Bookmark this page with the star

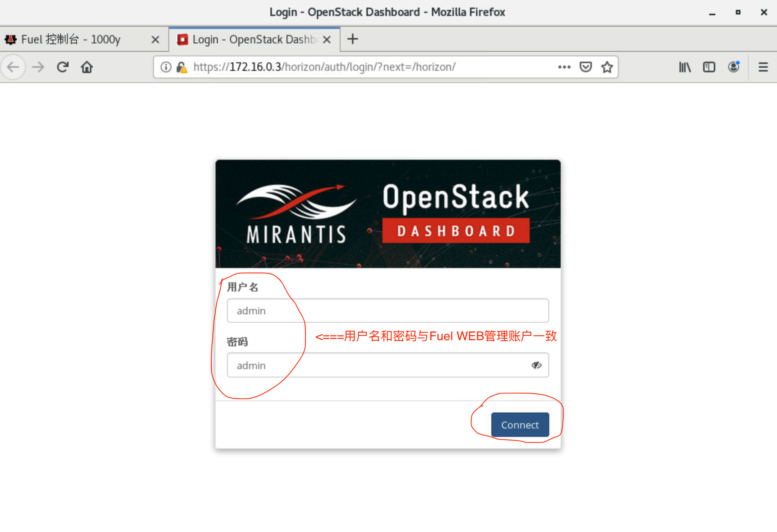click(607, 67)
